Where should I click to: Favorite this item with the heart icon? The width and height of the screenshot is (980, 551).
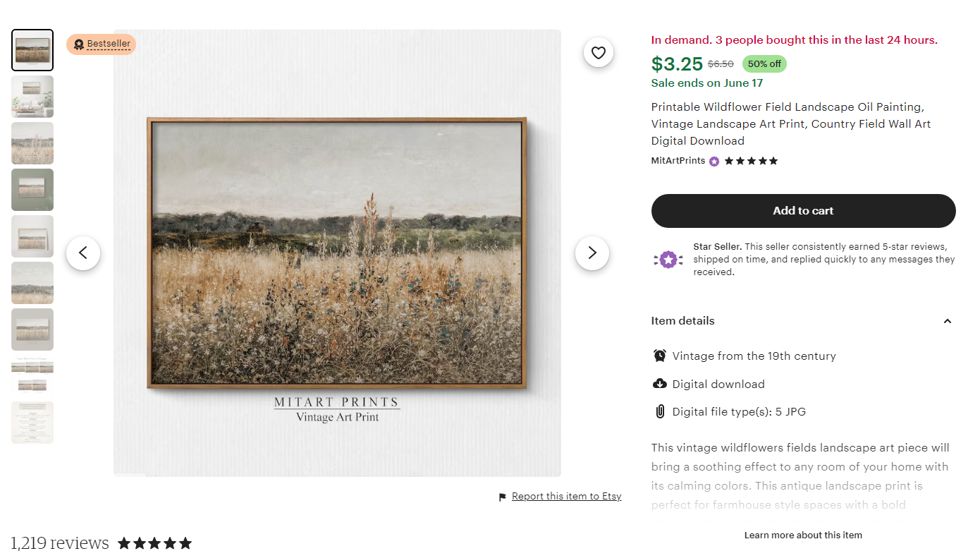pos(598,52)
